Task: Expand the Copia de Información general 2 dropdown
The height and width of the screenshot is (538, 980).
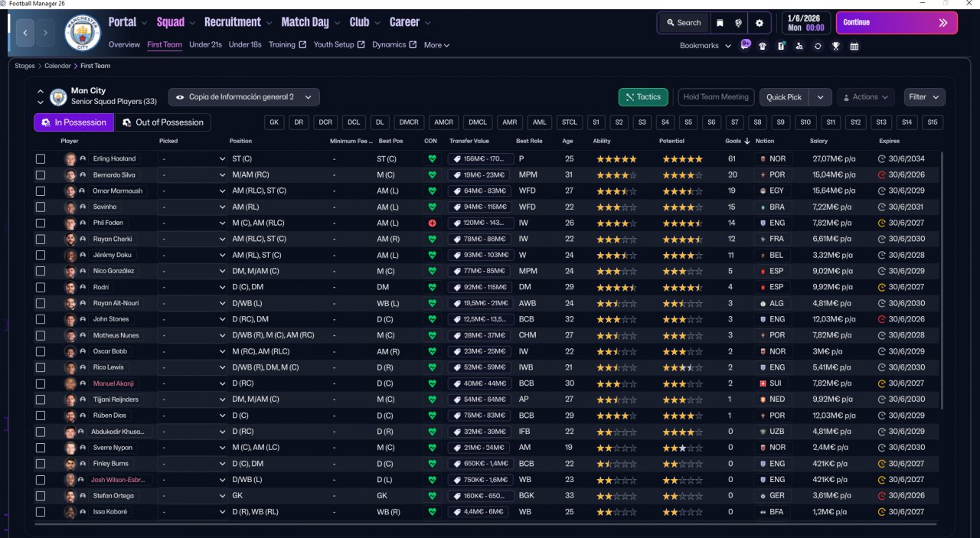Action: 243,97
